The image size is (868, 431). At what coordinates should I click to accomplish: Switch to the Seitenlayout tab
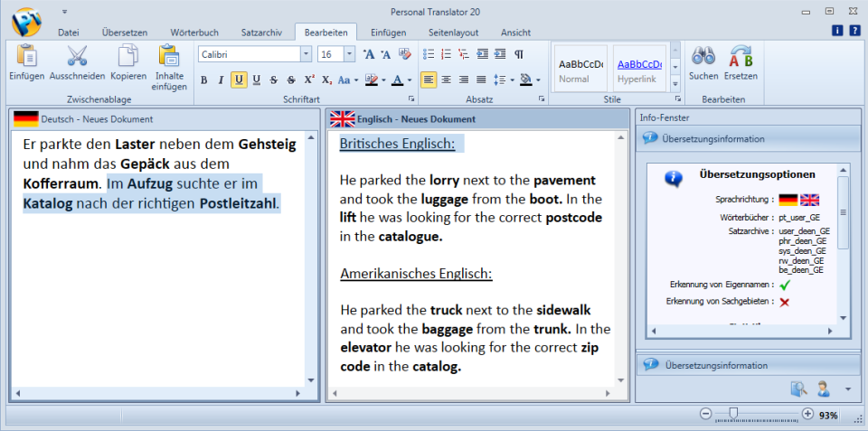[x=453, y=33]
